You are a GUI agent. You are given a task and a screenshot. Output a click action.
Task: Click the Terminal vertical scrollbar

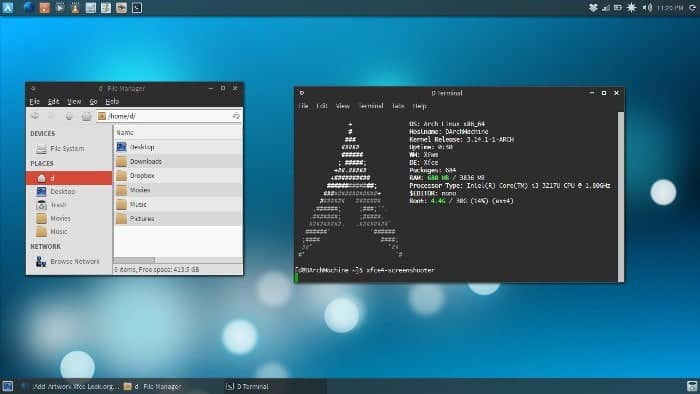[x=621, y=197]
